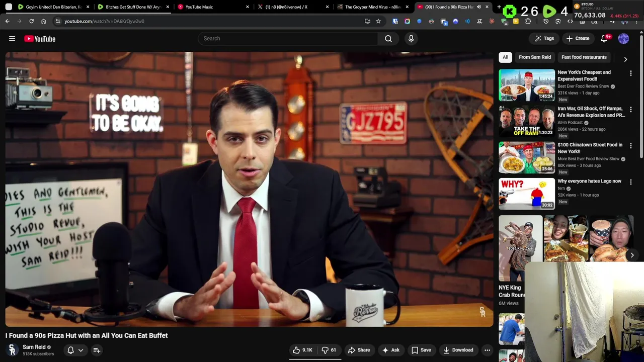Open options for $100 Chinatown Street Food video
The width and height of the screenshot is (644, 362).
tap(631, 146)
